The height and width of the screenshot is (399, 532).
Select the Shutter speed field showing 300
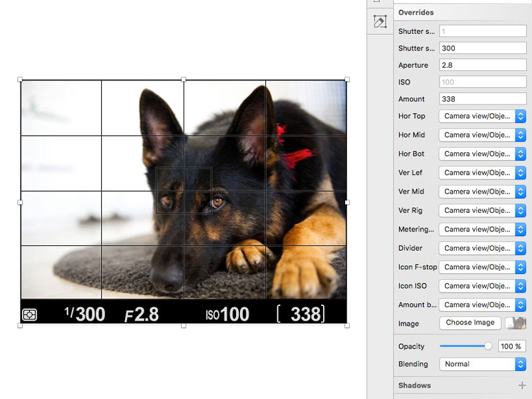pos(481,47)
